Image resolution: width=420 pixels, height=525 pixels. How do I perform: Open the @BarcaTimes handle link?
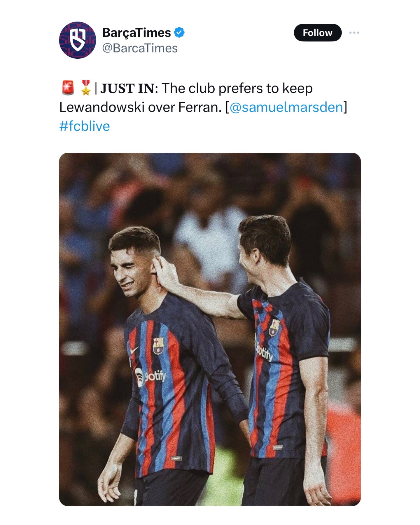click(140, 48)
